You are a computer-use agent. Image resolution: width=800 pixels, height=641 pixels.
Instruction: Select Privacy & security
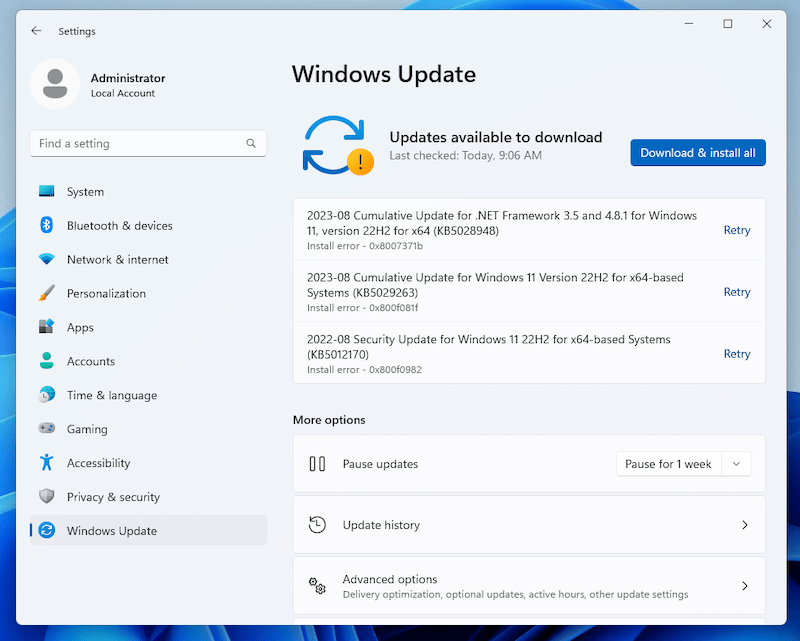coord(148,496)
